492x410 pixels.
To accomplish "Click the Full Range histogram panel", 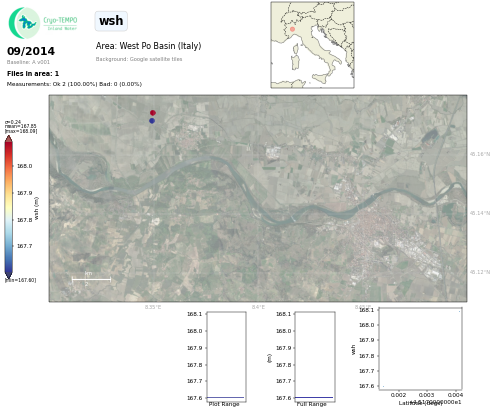I will (315, 356).
